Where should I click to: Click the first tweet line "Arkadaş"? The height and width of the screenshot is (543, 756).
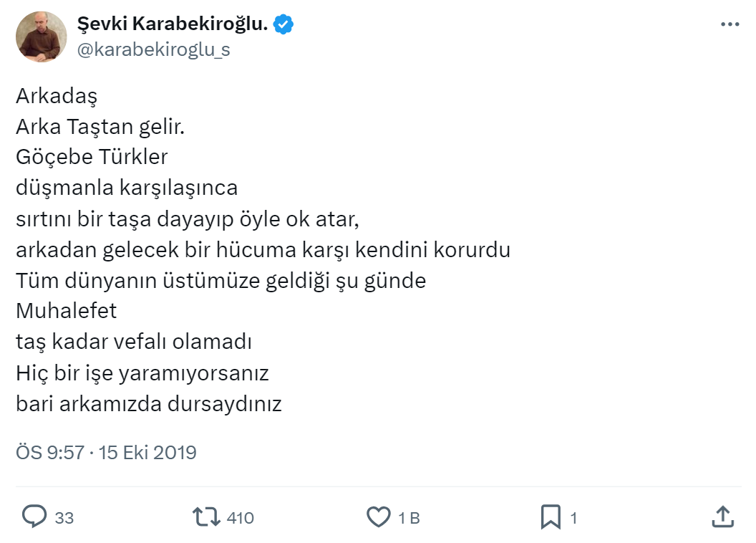(x=56, y=95)
